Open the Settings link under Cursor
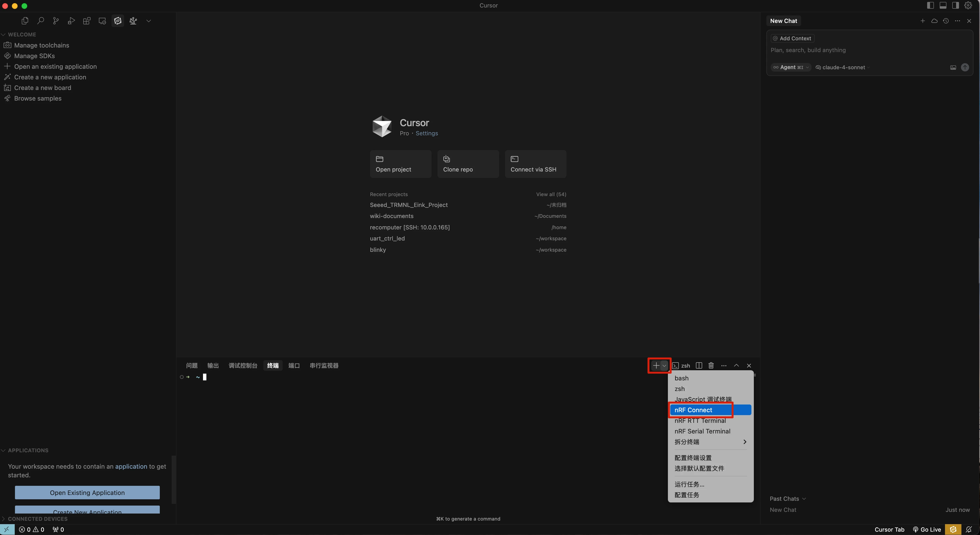This screenshot has height=535, width=980. point(427,133)
